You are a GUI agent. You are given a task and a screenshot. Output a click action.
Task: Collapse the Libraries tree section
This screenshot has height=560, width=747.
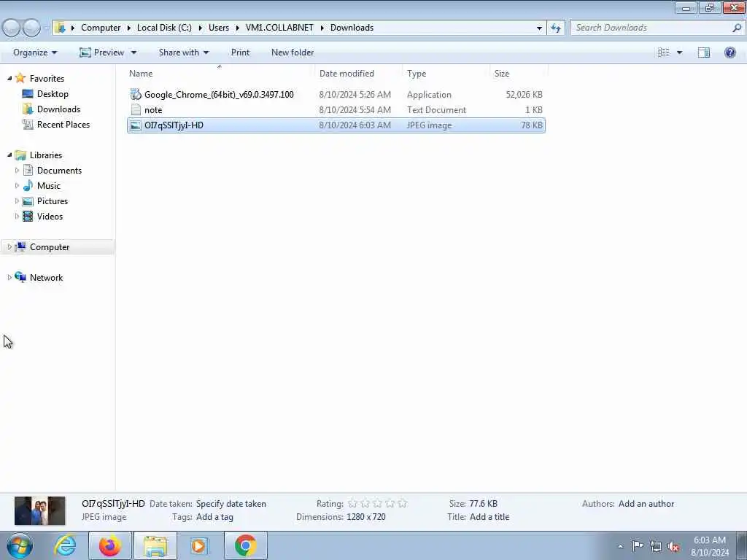tap(9, 155)
